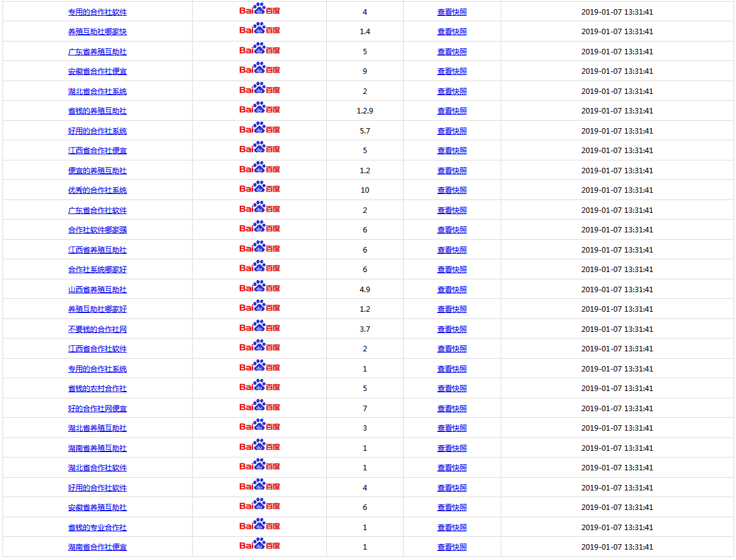Image resolution: width=736 pixels, height=560 pixels.
Task: Click the Baidu logo in 合作社系统哪家好 row
Action: (260, 267)
